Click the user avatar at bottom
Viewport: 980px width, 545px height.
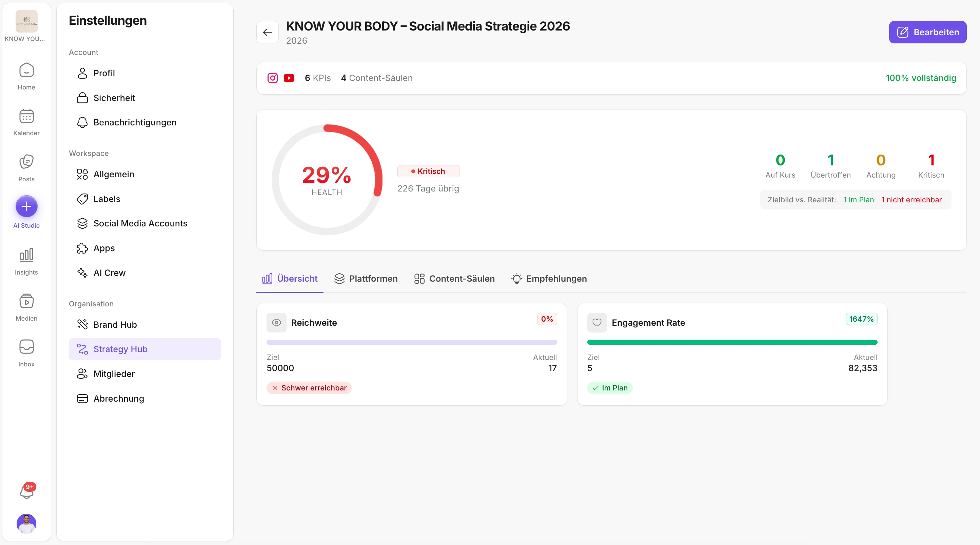coord(26,524)
